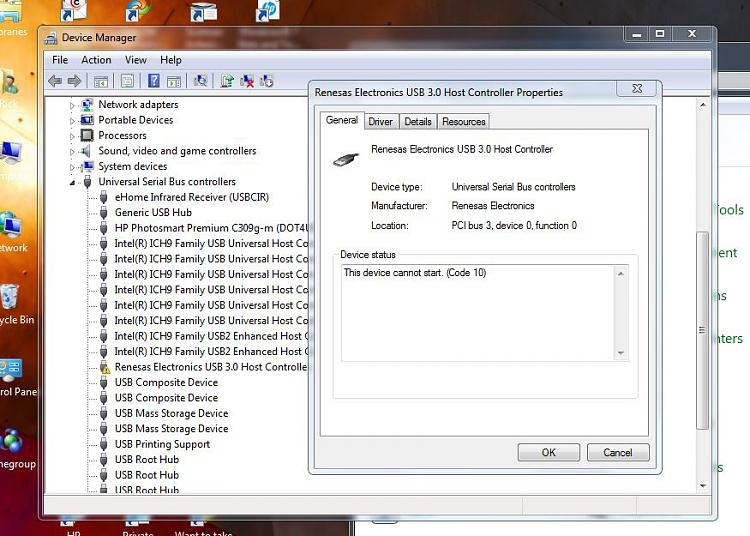This screenshot has height=536, width=750.
Task: Expand the Network adapters node
Action: click(x=72, y=105)
